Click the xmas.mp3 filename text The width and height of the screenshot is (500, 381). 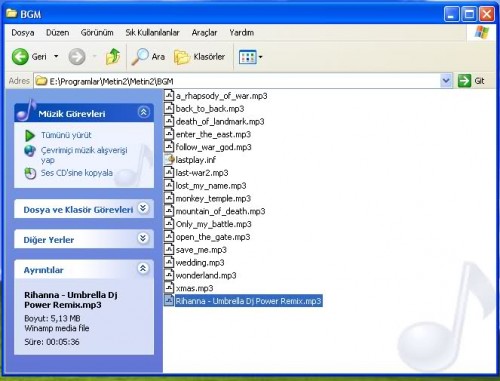[x=194, y=288]
